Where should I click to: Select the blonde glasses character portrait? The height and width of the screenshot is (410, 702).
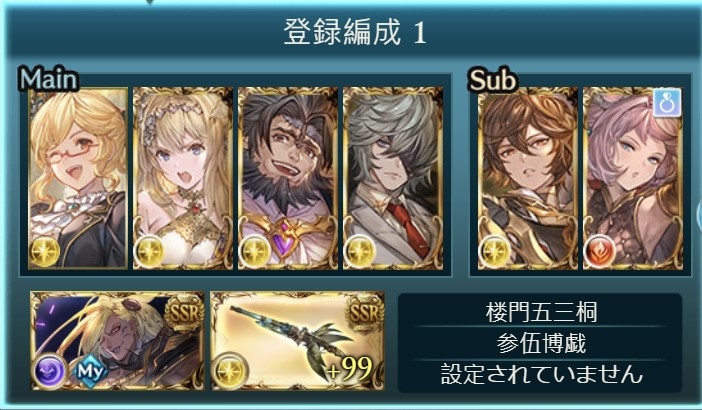tap(78, 178)
